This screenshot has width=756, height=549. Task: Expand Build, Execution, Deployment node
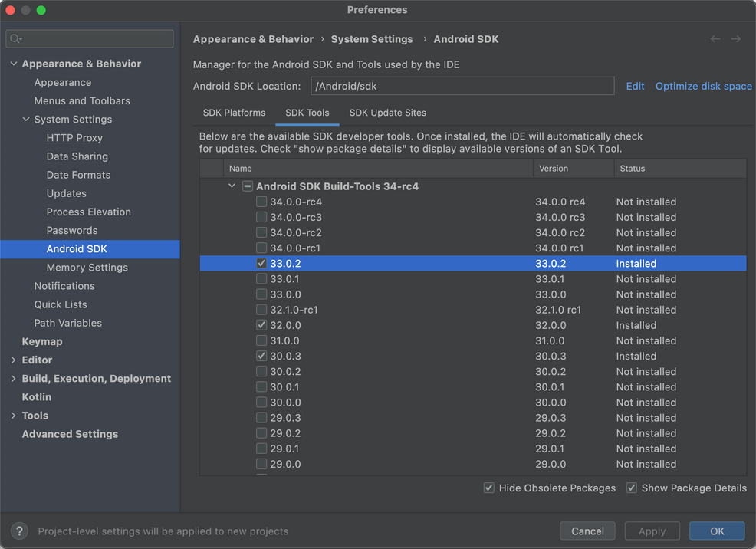tap(14, 378)
